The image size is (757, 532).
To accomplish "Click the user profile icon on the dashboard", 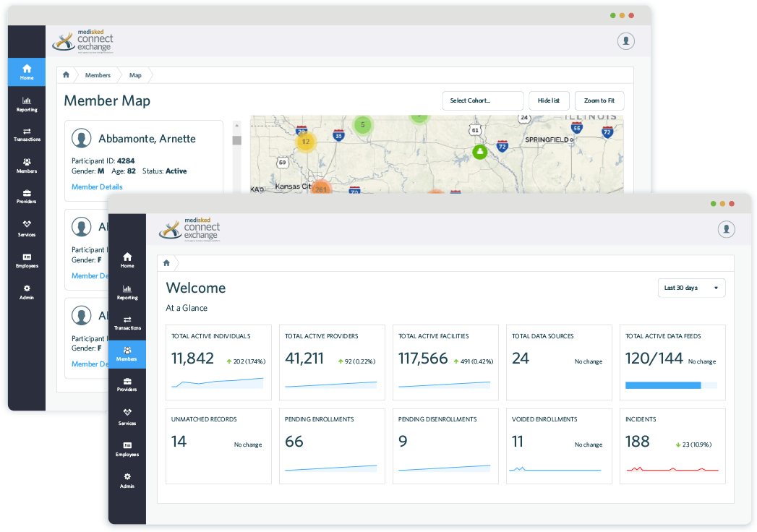I will tap(726, 230).
